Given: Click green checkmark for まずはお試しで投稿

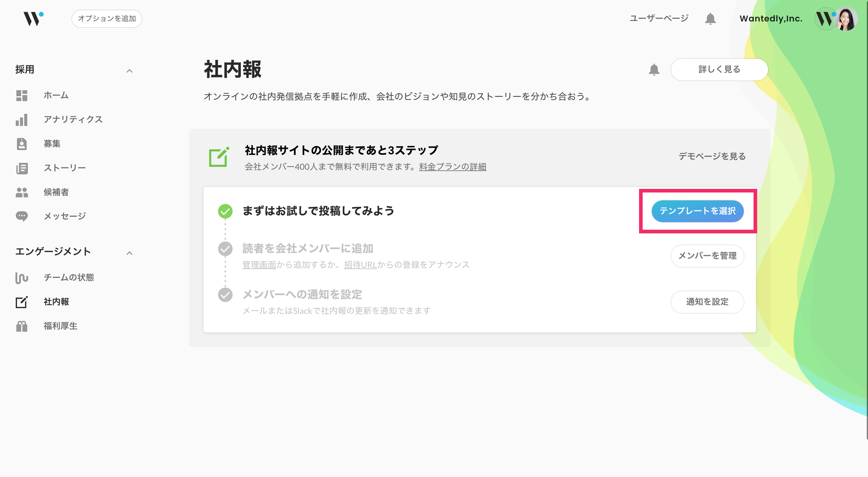Looking at the screenshot, I should (x=225, y=211).
